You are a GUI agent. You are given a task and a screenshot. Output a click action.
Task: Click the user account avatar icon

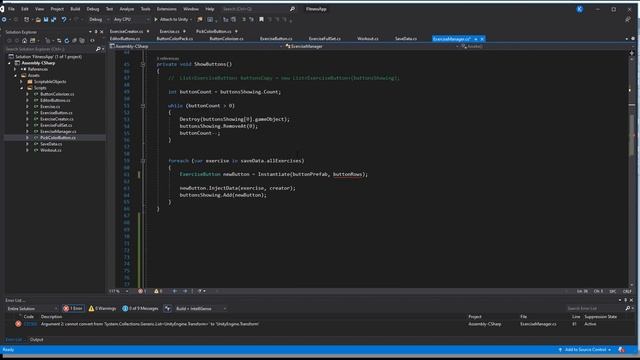580,9
